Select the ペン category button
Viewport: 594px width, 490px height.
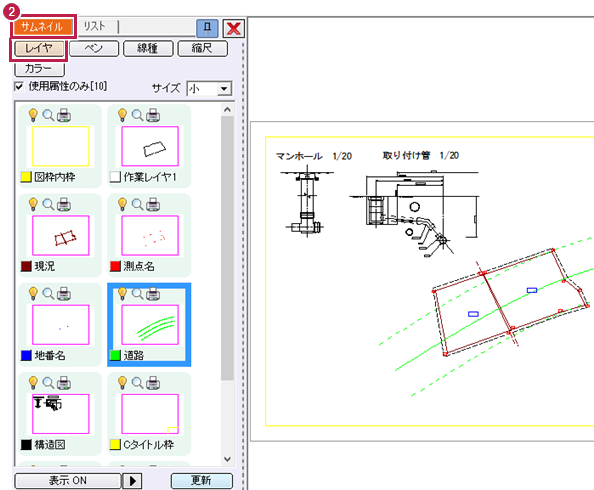point(94,48)
